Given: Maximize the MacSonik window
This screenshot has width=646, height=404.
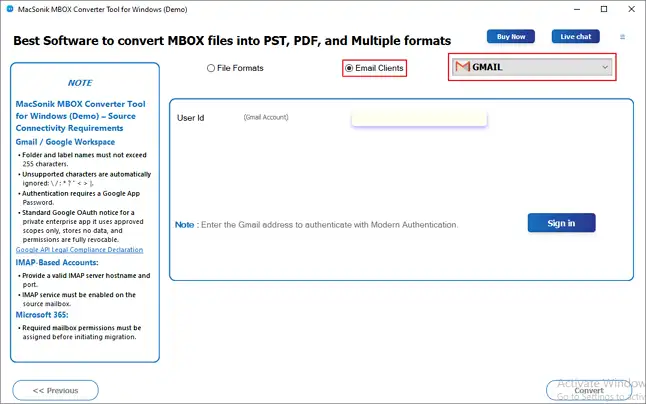Looking at the screenshot, I should [x=604, y=9].
